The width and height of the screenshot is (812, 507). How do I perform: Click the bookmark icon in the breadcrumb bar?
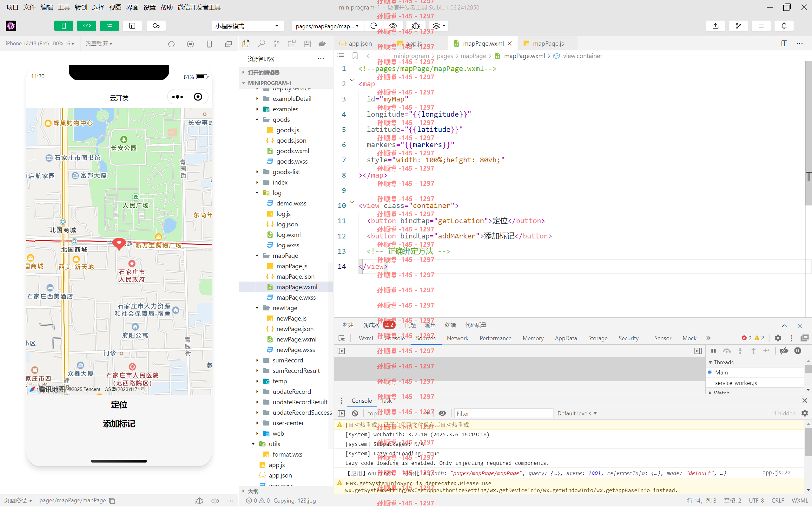(355, 56)
